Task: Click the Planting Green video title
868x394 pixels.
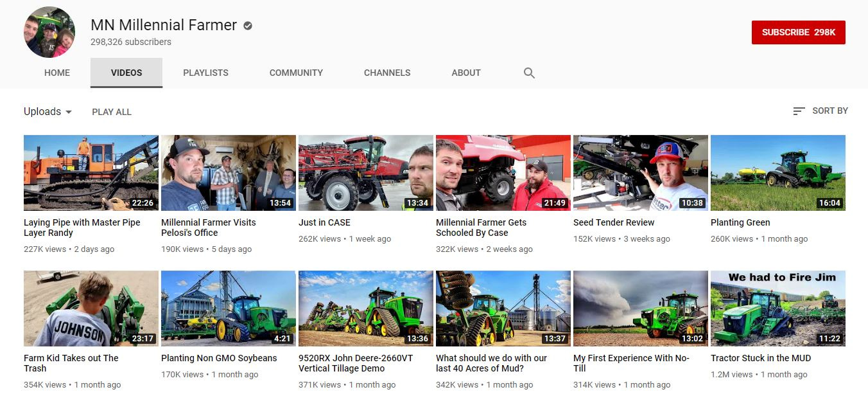Action: coord(740,222)
